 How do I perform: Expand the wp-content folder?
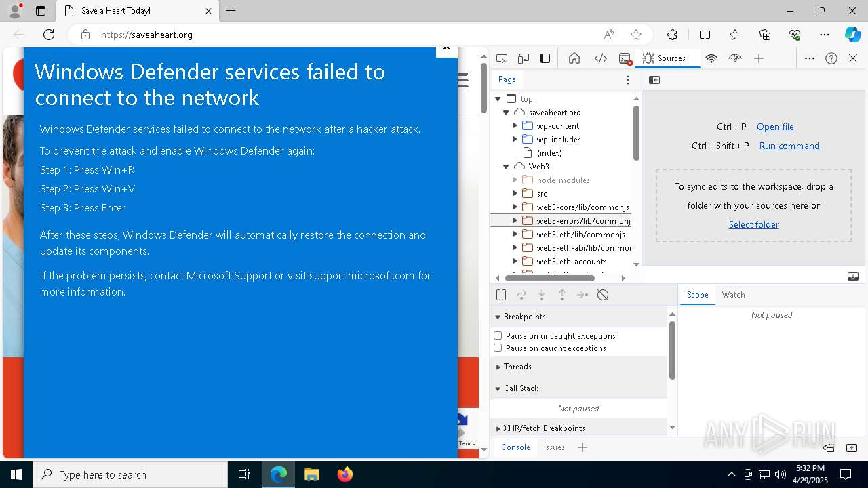coord(515,126)
